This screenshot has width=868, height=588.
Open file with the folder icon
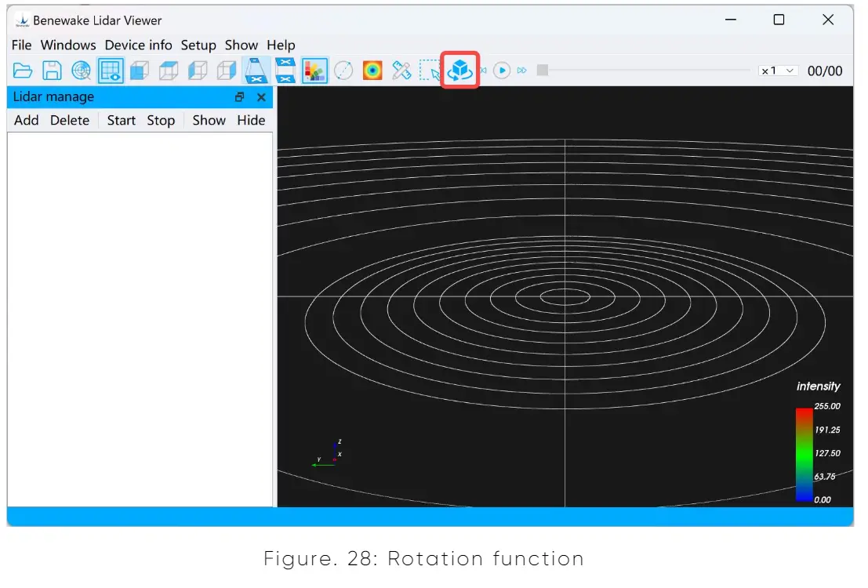coord(23,71)
